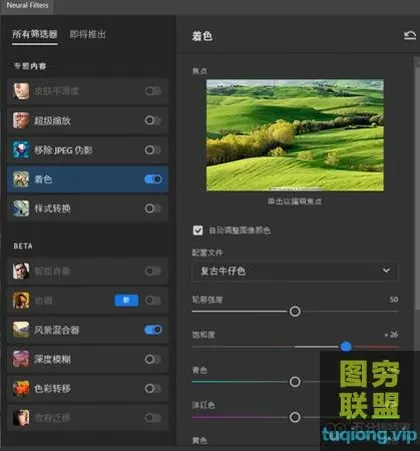Uncheck the 自动调整图像颜色 checkbox

(x=198, y=230)
